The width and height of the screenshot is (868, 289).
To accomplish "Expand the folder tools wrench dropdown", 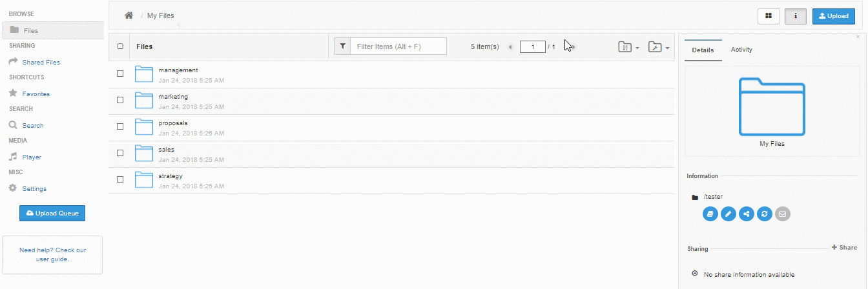I will pos(658,47).
